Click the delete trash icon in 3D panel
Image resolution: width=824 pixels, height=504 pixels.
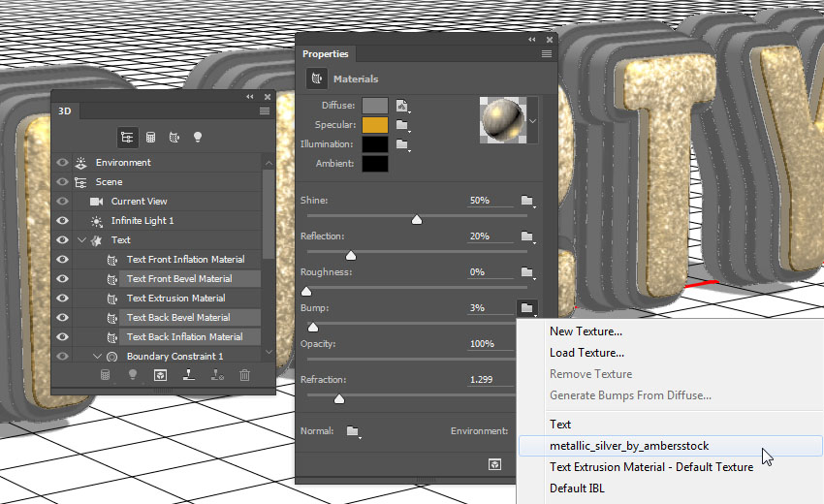(245, 375)
